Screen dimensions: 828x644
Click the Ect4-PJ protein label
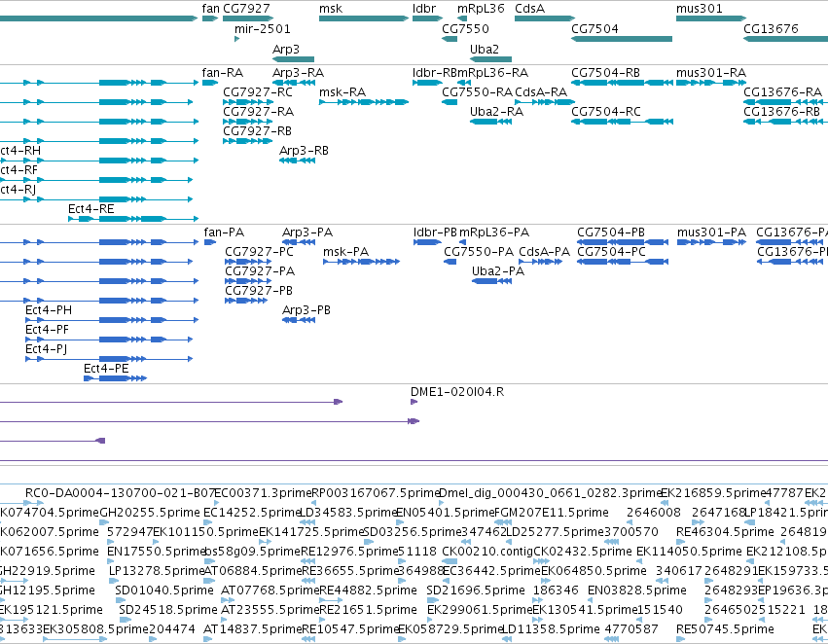[46, 349]
